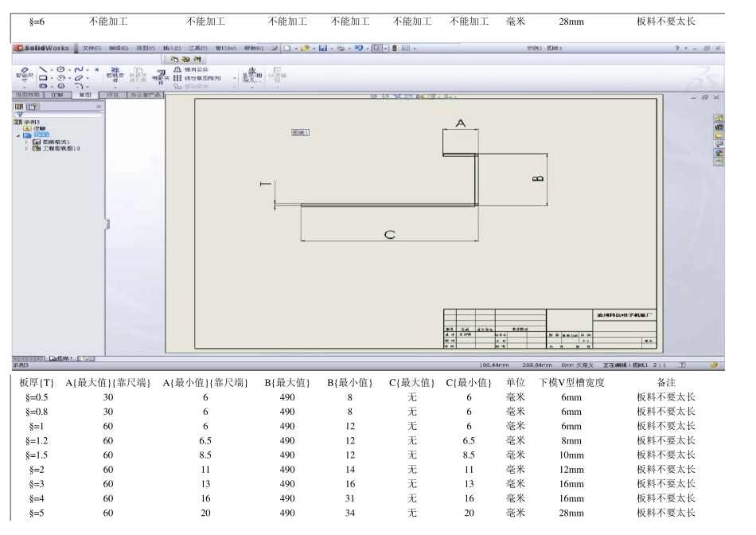
Task: Click the 图纸1 label on drawing sheet
Action: (x=301, y=133)
